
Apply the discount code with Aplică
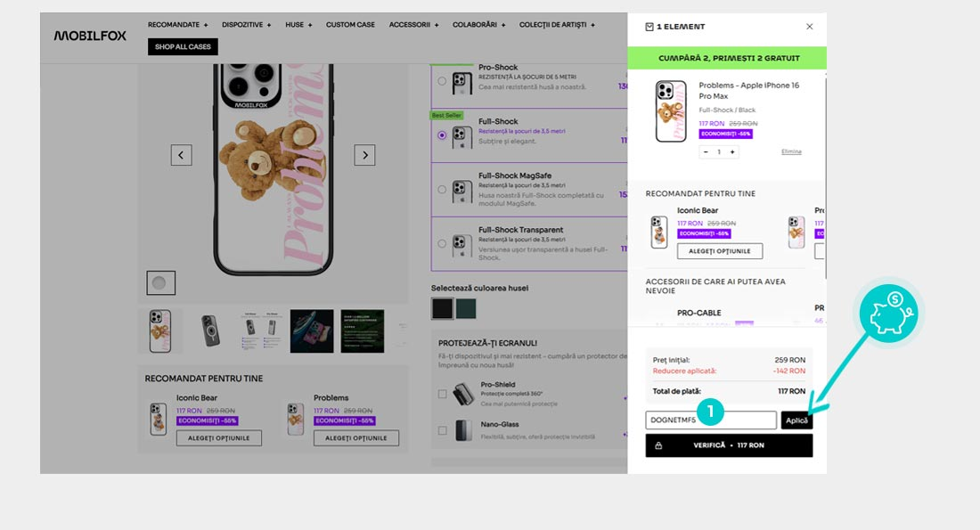tap(796, 420)
